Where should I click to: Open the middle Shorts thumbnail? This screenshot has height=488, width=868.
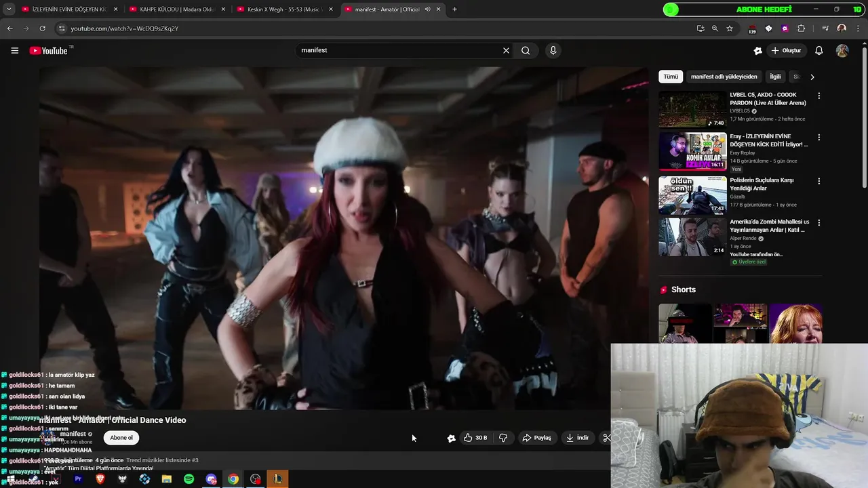tap(740, 324)
